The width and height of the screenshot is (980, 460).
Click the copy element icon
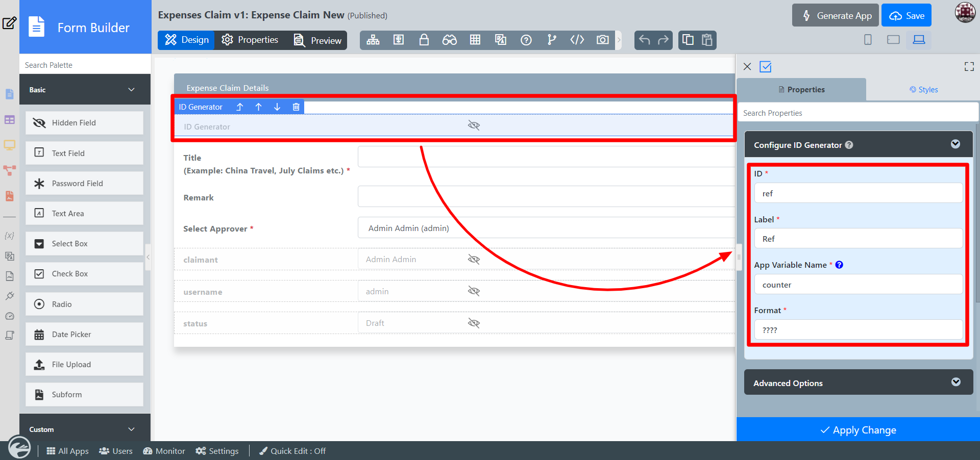click(688, 40)
